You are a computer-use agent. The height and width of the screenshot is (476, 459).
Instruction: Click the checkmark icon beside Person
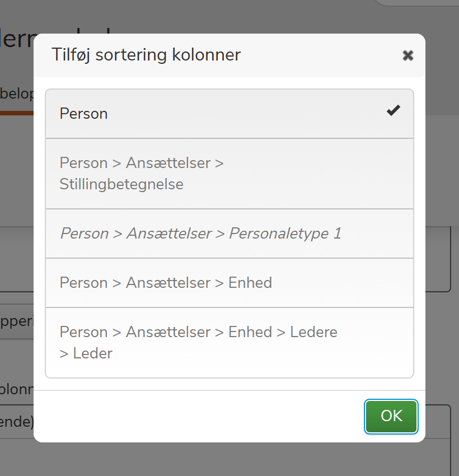coord(394,110)
